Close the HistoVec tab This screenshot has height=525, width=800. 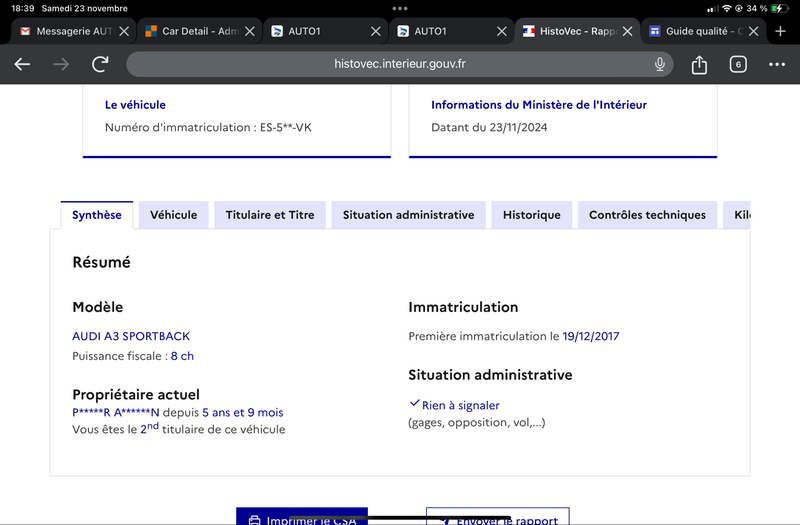(628, 32)
